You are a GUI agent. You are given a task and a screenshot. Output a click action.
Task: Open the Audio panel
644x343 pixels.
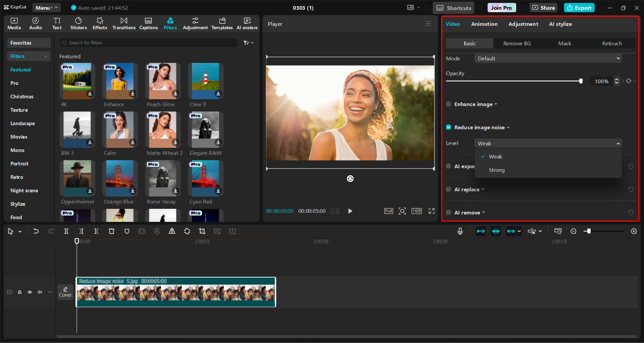[36, 23]
